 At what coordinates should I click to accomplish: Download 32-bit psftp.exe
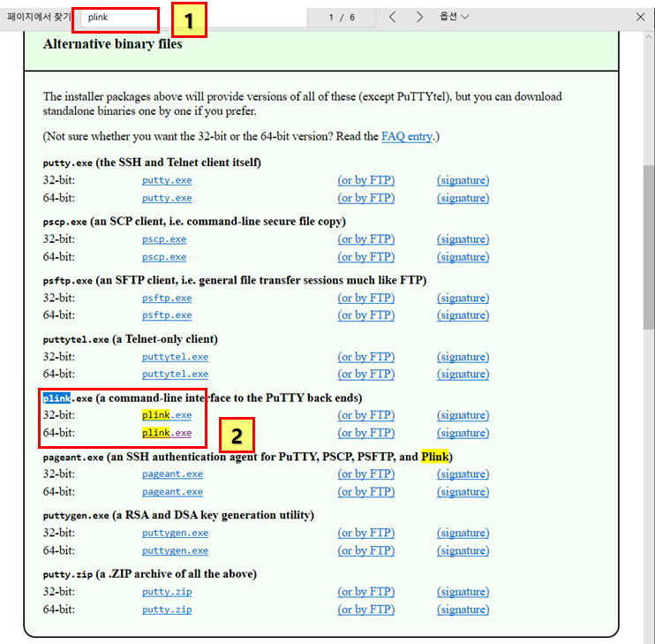point(167,298)
